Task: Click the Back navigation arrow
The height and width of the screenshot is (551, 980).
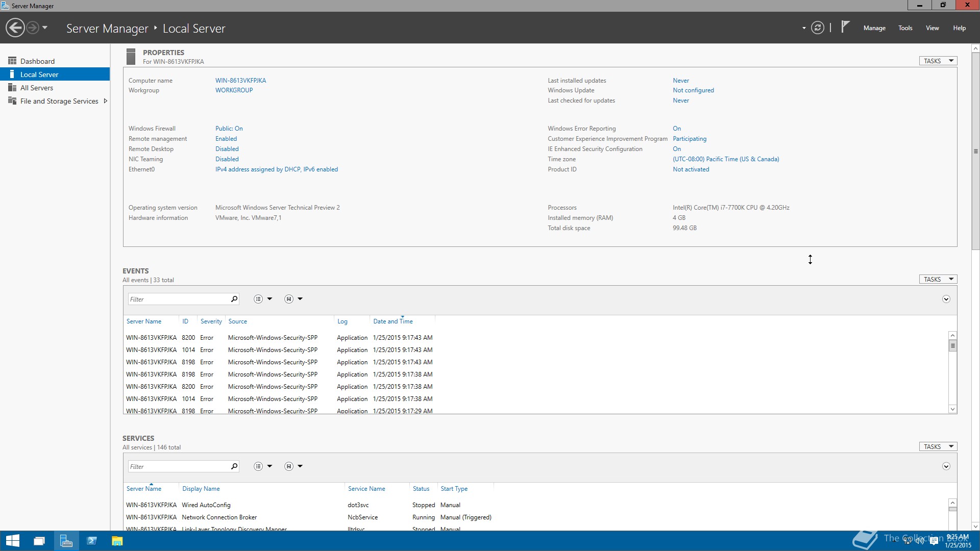Action: coord(15,28)
